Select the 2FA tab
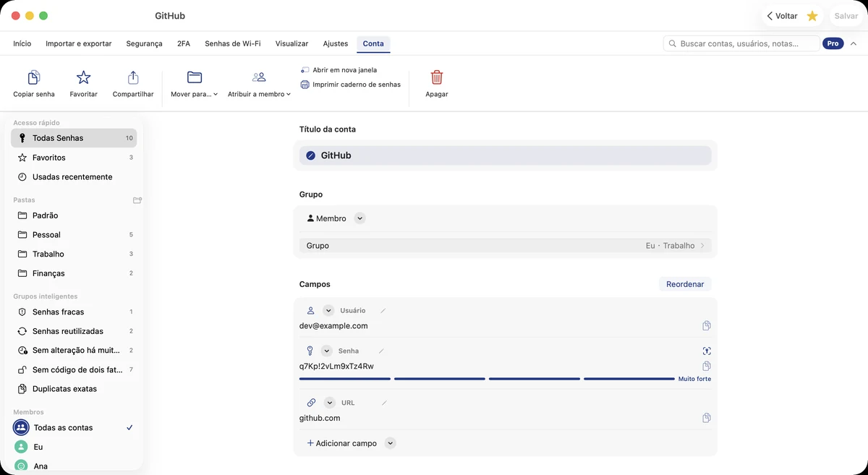Image resolution: width=868 pixels, height=475 pixels. [184, 44]
